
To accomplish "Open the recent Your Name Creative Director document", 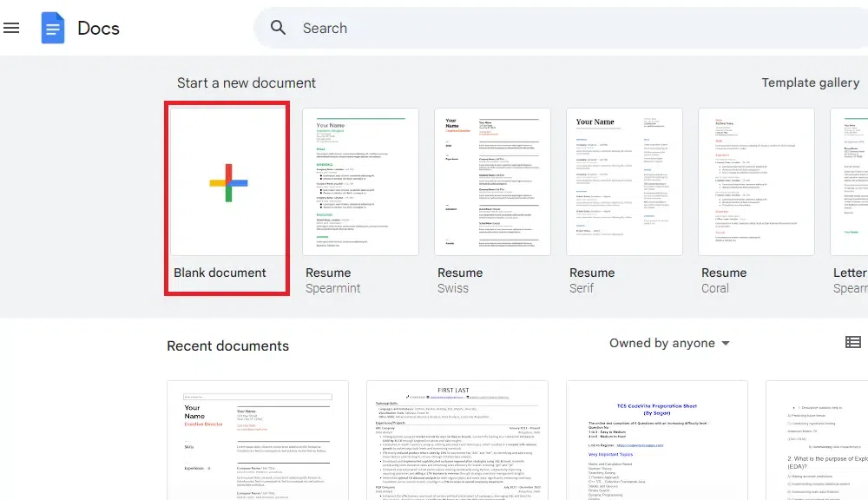I will tap(258, 440).
